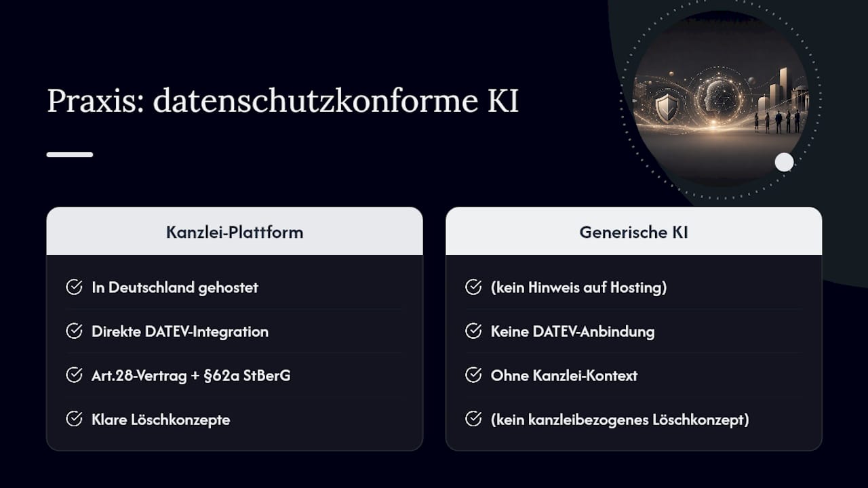Click the checkmark icon beside Klare Löschkonzepte

click(x=74, y=420)
